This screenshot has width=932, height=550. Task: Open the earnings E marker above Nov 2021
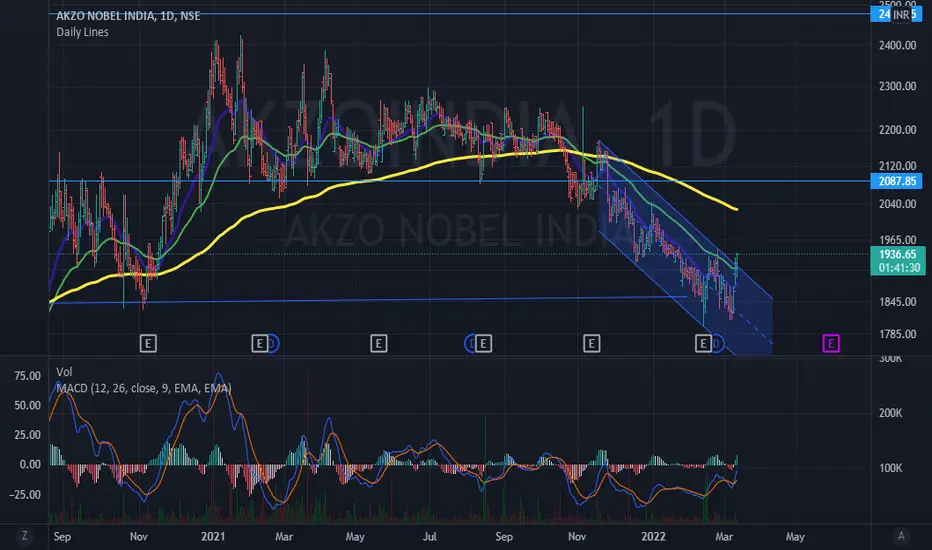click(592, 344)
